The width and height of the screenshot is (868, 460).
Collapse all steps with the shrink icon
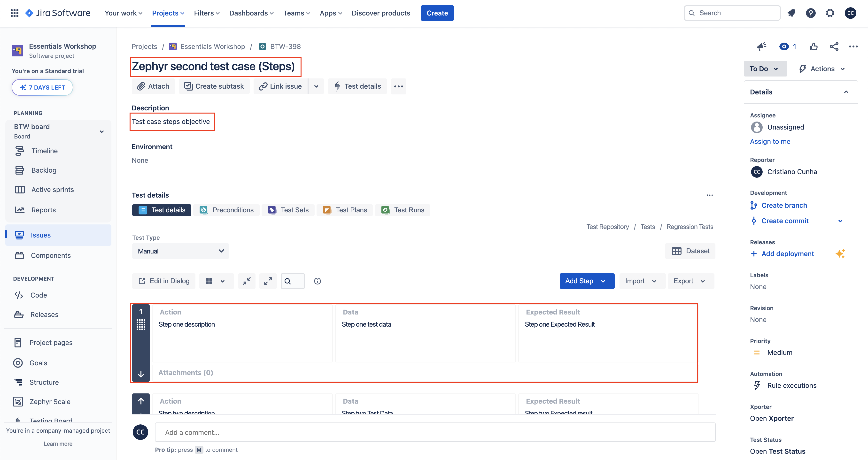click(x=247, y=281)
